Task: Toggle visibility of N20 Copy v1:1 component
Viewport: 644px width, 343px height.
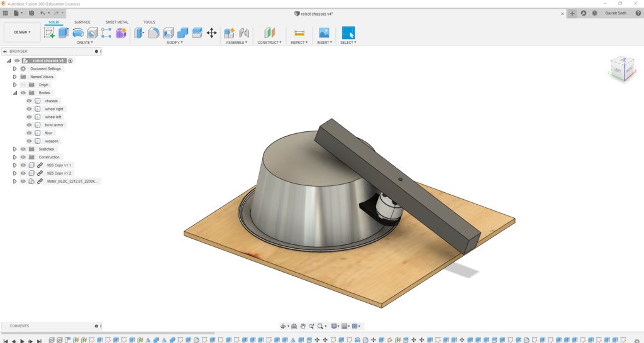Action: [x=23, y=165]
